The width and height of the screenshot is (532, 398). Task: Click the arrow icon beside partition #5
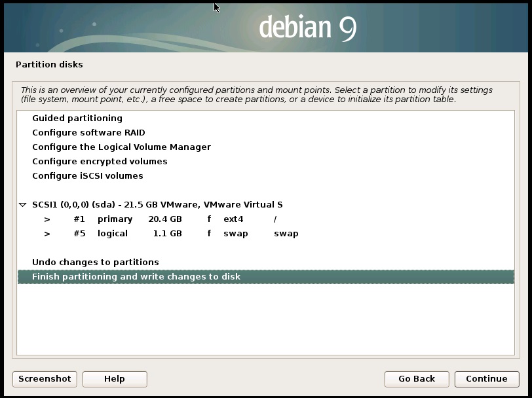47,234
